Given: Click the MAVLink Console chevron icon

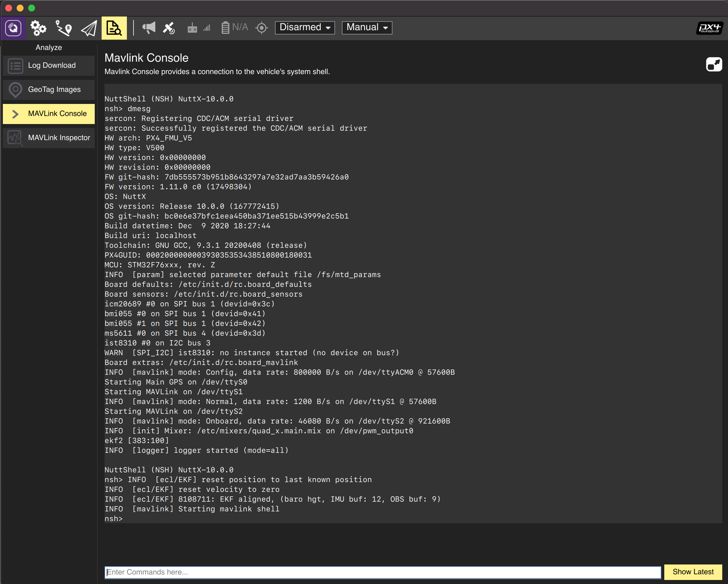Looking at the screenshot, I should (x=15, y=114).
